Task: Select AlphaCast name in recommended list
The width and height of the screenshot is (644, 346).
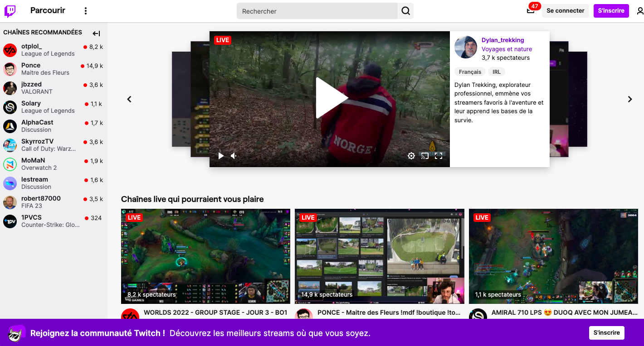Action: (x=37, y=122)
